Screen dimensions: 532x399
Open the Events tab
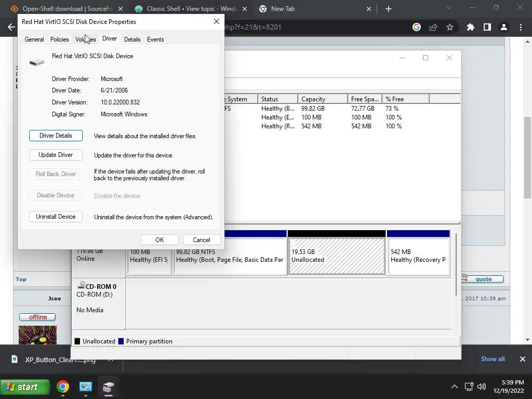(155, 39)
